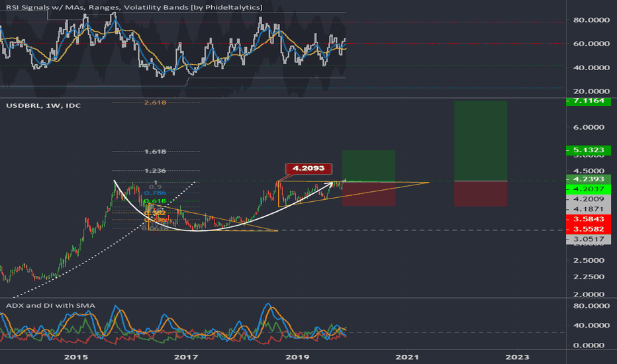Click the gray 4.2009 price label
This screenshot has width=617, height=364.
(x=589, y=199)
